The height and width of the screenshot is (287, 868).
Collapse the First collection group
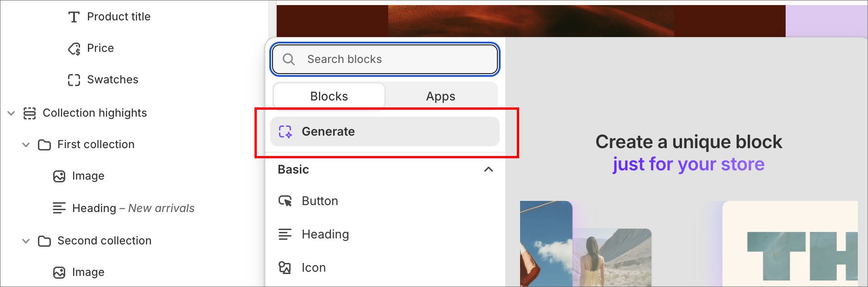pos(26,145)
